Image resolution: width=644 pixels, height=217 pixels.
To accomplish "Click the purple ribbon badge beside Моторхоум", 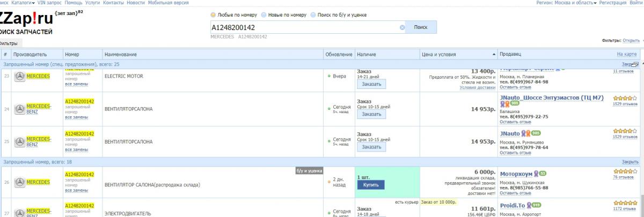I will click(535, 173).
